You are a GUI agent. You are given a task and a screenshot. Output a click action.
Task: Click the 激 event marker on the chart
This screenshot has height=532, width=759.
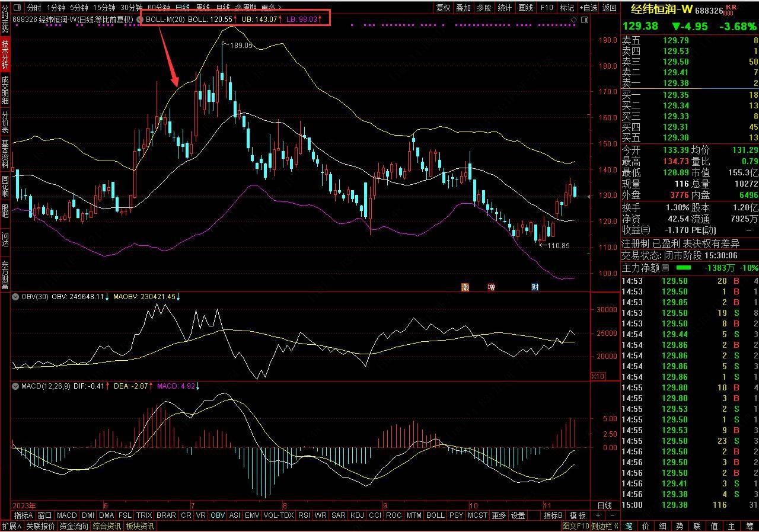point(465,287)
